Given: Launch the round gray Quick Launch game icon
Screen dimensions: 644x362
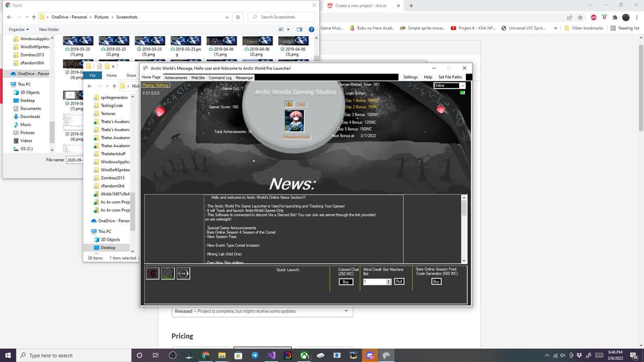Looking at the screenshot, I should click(x=184, y=274).
